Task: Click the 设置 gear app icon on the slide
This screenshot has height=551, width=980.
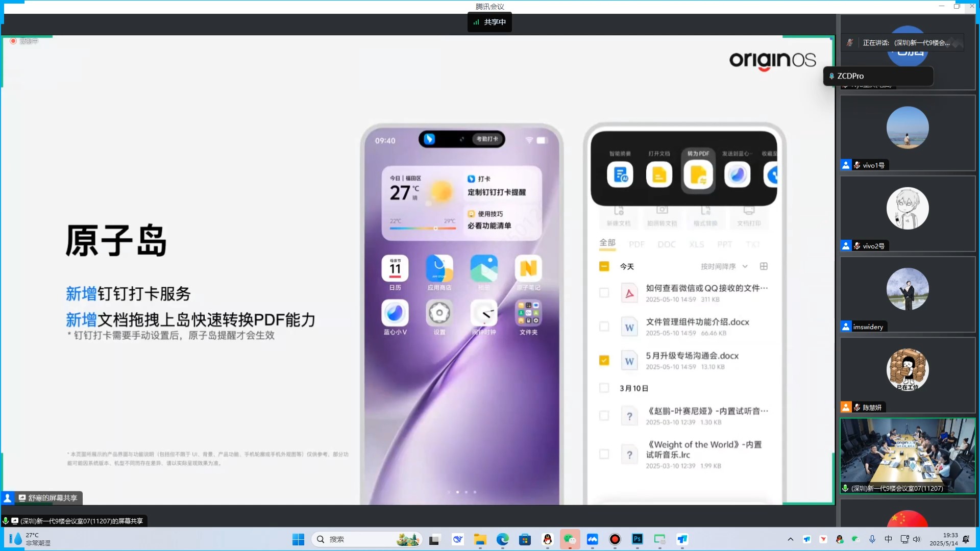Action: point(439,313)
